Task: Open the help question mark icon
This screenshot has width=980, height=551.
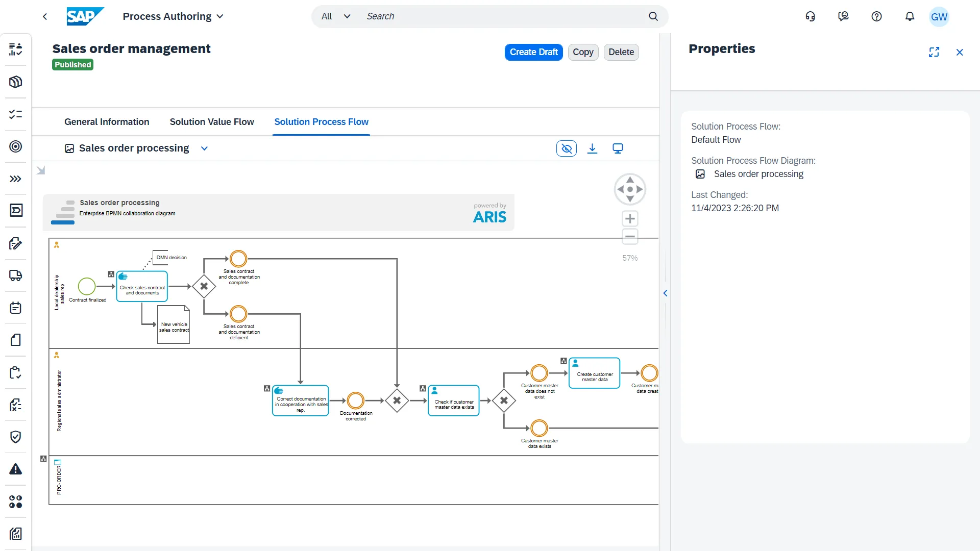Action: pyautogui.click(x=876, y=16)
